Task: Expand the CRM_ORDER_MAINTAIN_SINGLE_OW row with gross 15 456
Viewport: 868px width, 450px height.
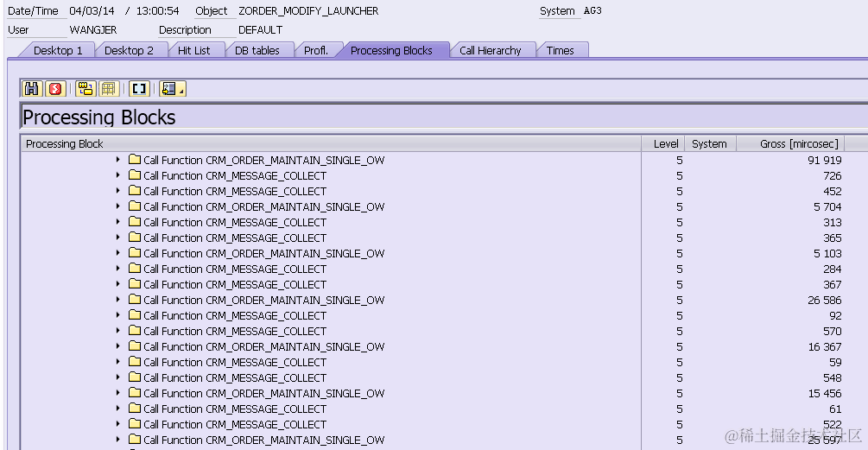Action: (x=117, y=392)
